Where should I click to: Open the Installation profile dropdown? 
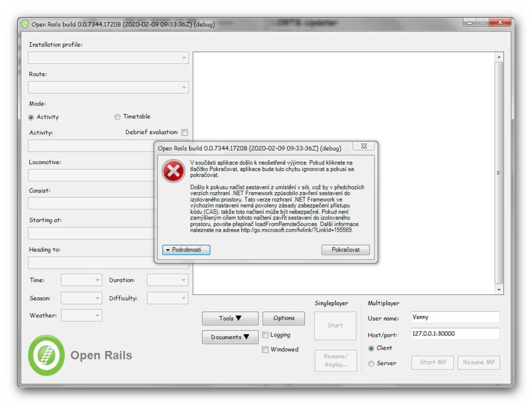coord(108,58)
